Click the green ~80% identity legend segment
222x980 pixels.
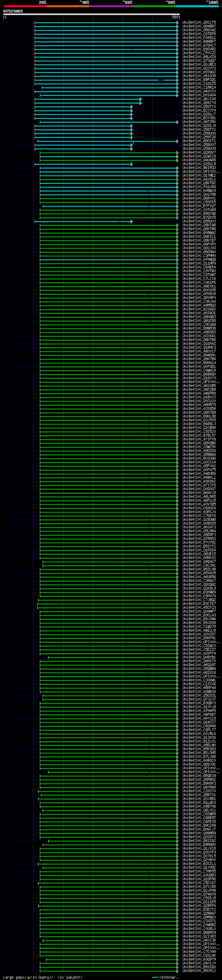(x=154, y=7)
